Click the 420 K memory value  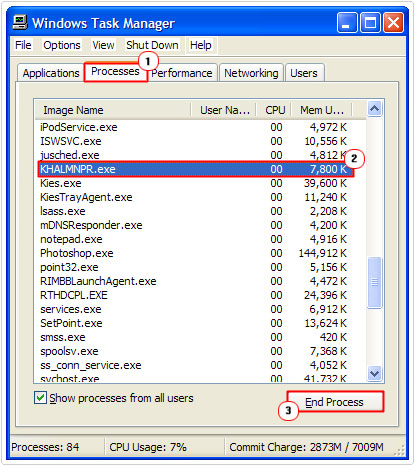pyautogui.click(x=333, y=337)
